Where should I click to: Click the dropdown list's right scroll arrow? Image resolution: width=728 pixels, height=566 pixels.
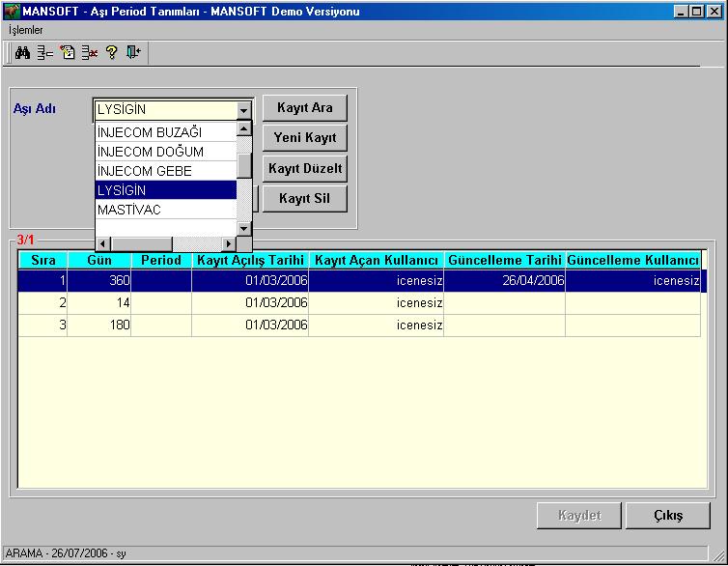click(229, 243)
